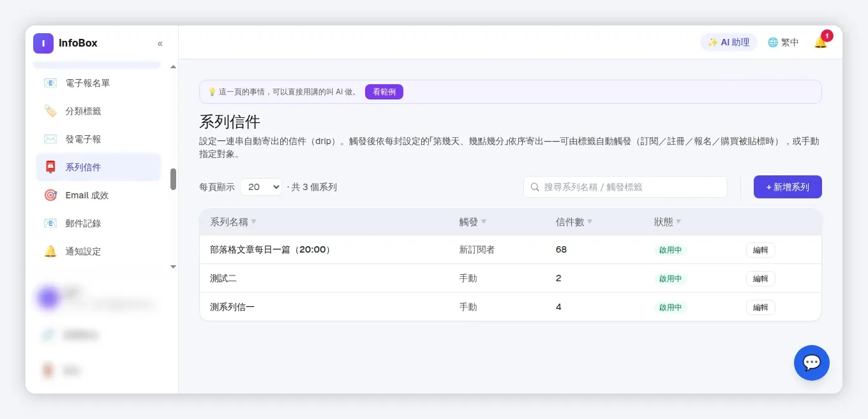868x419 pixels.
Task: Collapse the sidebar with the double chevron
Action: point(160,43)
